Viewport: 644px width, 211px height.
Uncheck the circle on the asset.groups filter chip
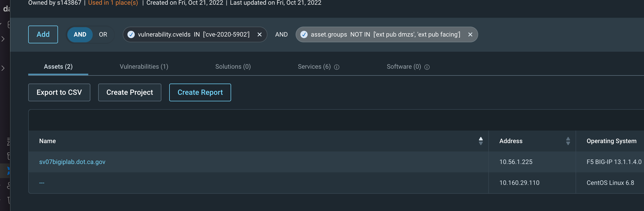(304, 34)
